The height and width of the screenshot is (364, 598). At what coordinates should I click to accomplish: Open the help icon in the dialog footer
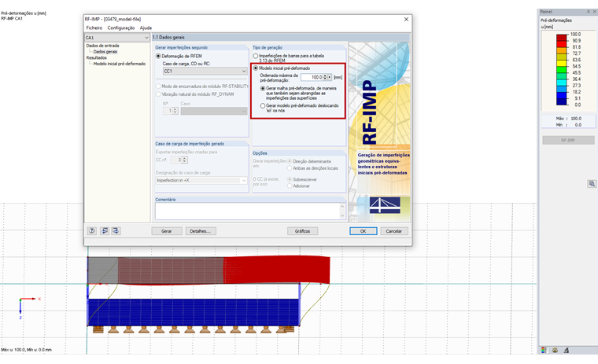click(92, 231)
